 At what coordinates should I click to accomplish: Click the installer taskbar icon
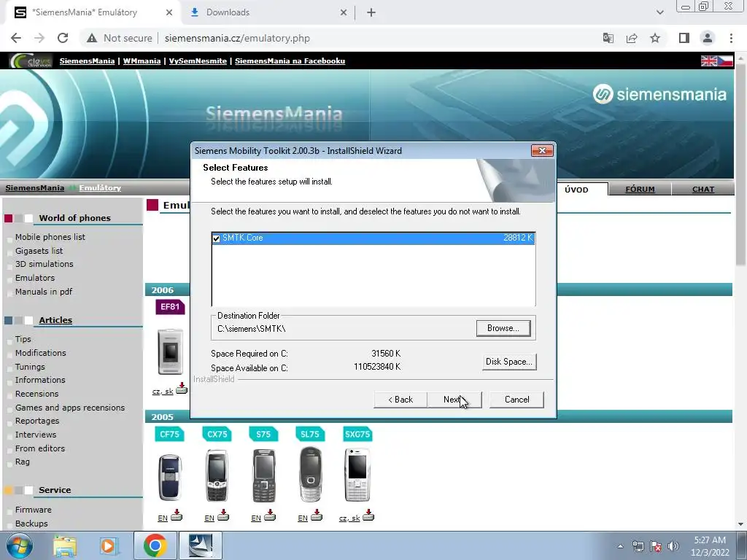(201, 545)
